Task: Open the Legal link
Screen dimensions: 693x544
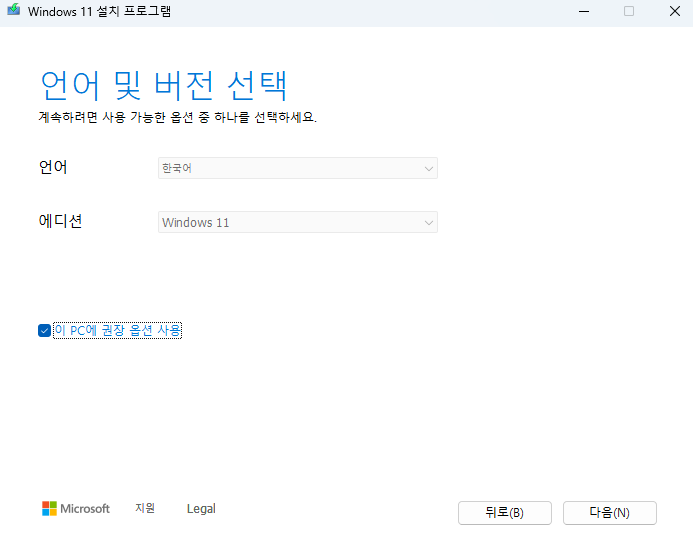Action: pos(201,509)
